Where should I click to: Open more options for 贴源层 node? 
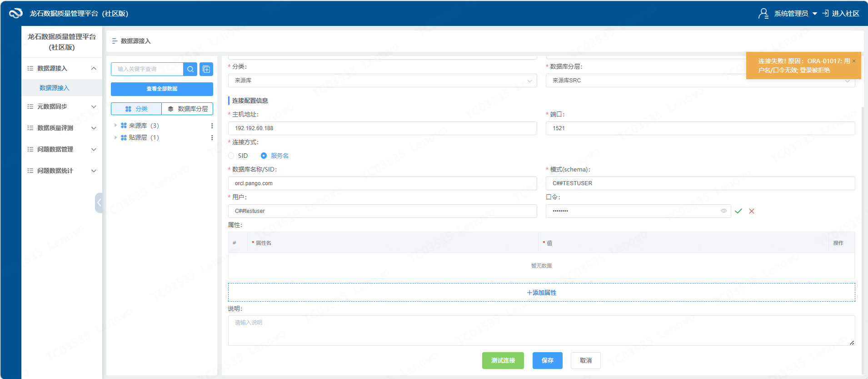[x=212, y=137]
